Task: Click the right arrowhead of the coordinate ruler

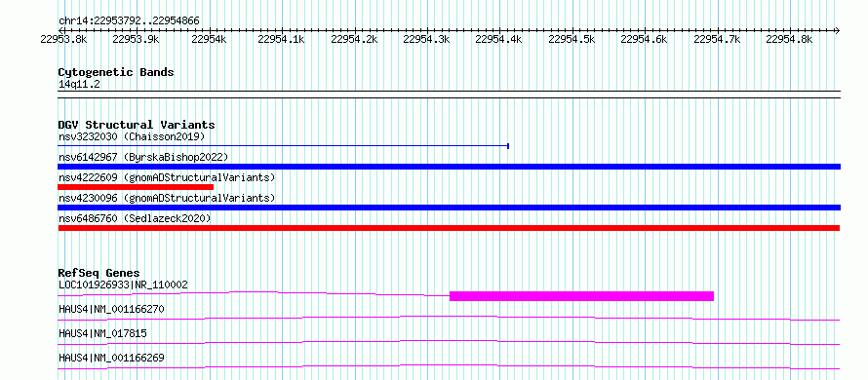Action: tap(838, 30)
